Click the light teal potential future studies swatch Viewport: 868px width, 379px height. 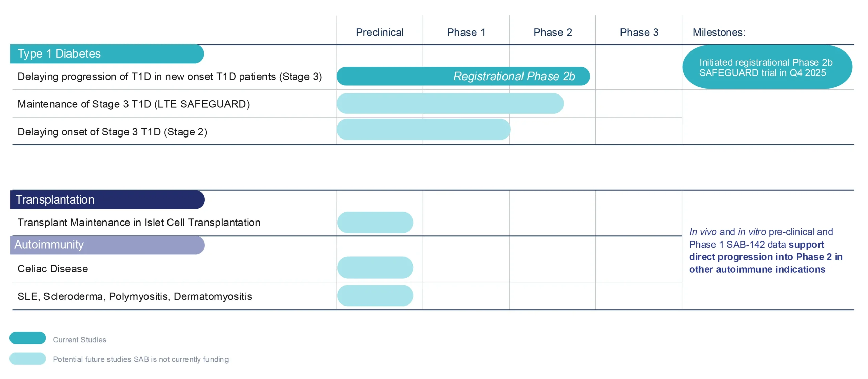28,359
